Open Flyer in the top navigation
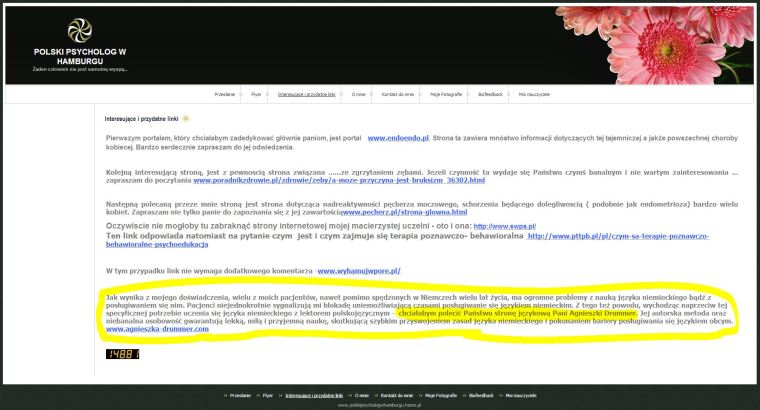This screenshot has width=760, height=410. [x=256, y=94]
